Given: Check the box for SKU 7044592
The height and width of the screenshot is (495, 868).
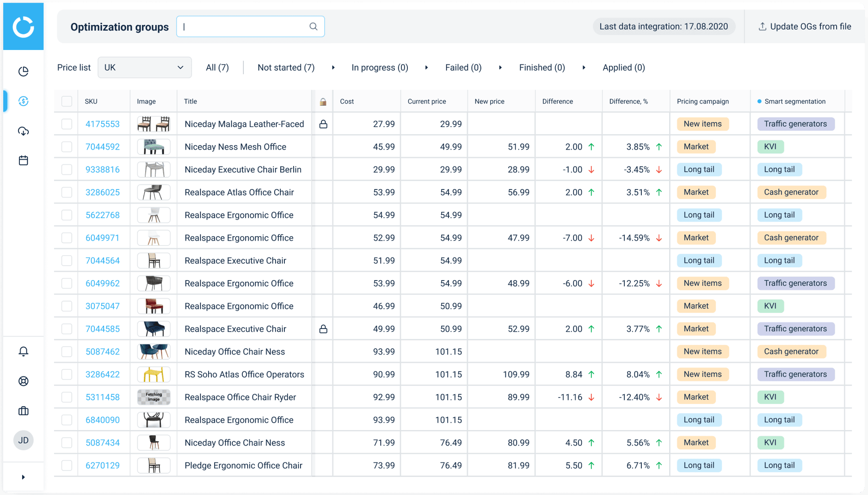Looking at the screenshot, I should [x=67, y=147].
